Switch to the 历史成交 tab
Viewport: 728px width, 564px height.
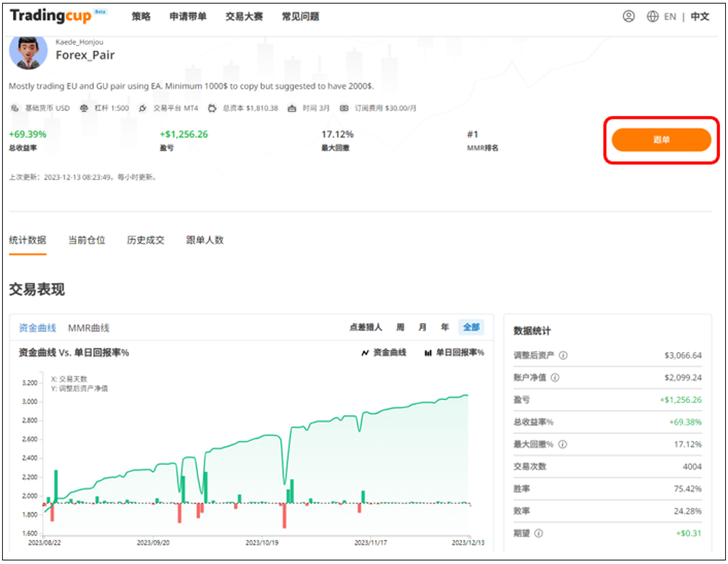pyautogui.click(x=146, y=240)
